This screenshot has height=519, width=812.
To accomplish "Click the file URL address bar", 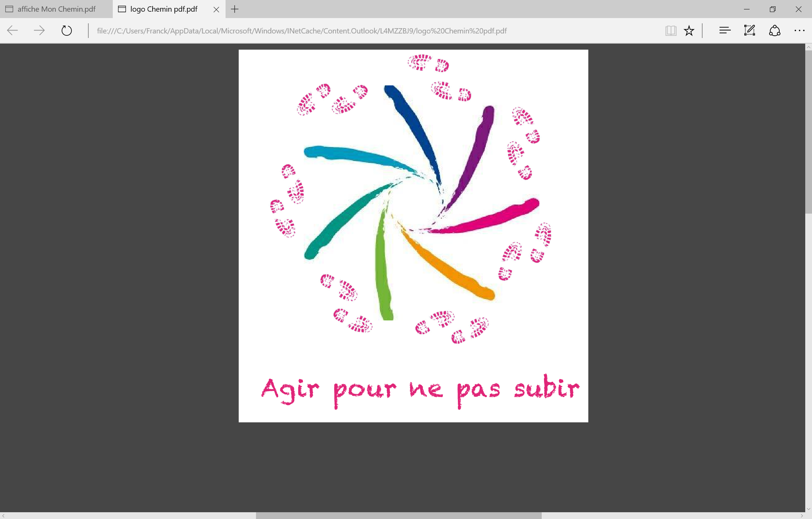I will [301, 31].
